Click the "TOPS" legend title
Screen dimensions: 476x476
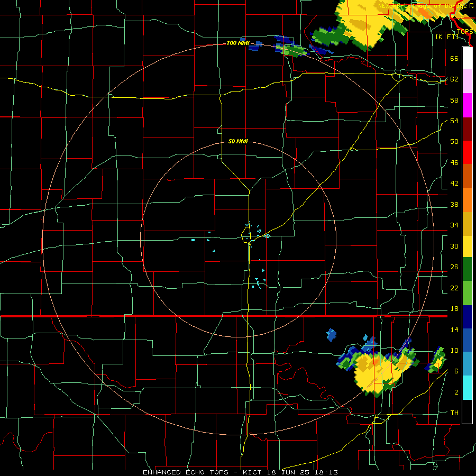click(465, 32)
